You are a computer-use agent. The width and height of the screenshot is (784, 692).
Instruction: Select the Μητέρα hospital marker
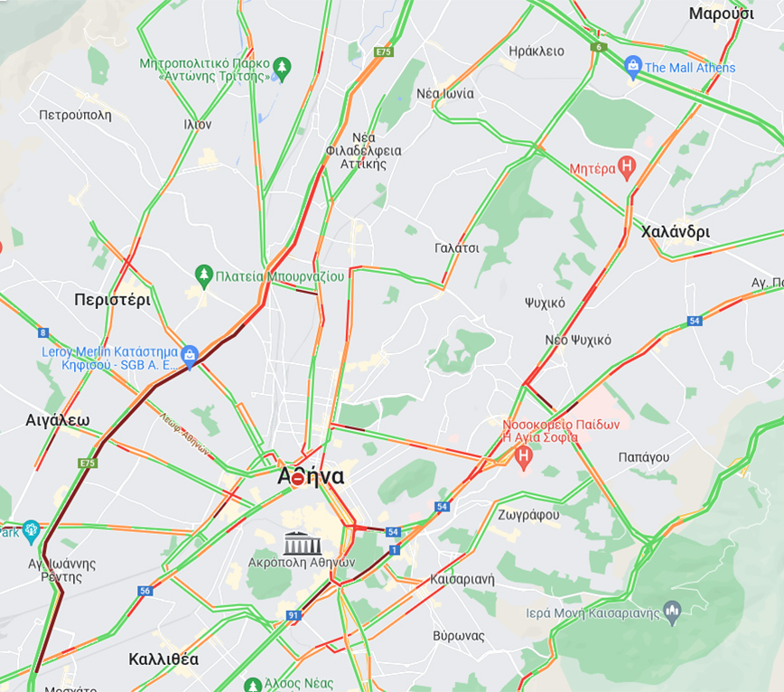tap(627, 168)
